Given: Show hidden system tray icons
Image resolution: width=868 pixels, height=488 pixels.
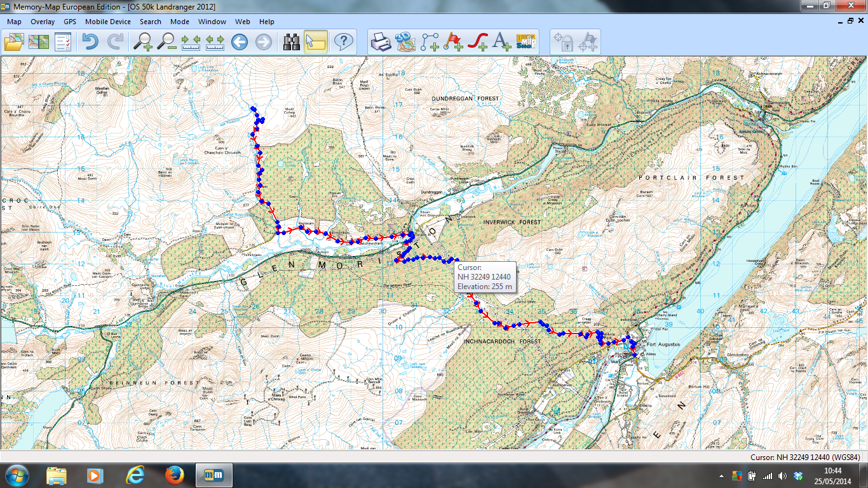Looking at the screenshot, I should (x=722, y=476).
